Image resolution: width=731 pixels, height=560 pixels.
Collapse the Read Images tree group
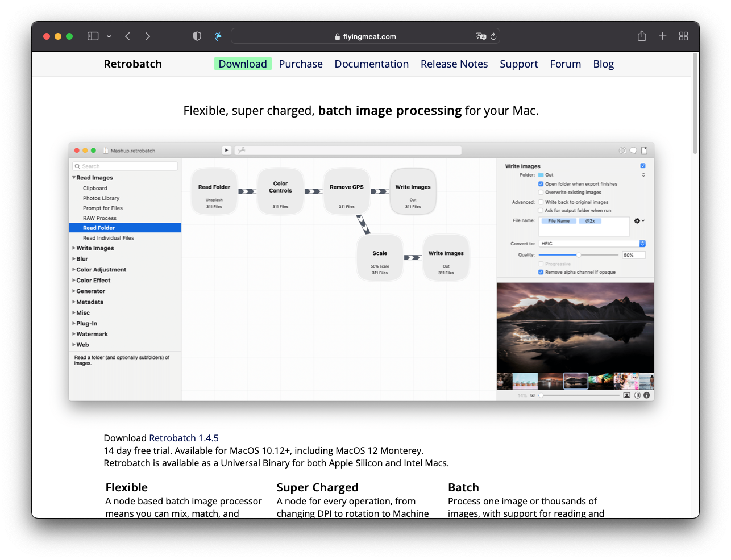[x=74, y=178]
